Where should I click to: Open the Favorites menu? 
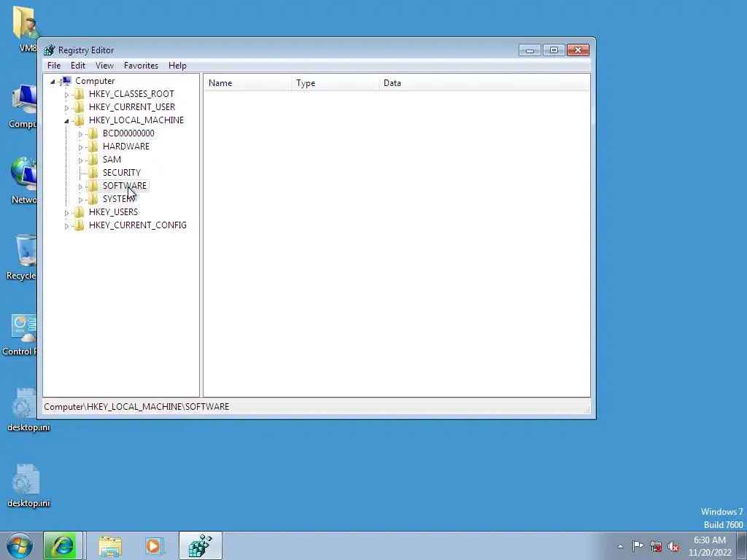(141, 66)
